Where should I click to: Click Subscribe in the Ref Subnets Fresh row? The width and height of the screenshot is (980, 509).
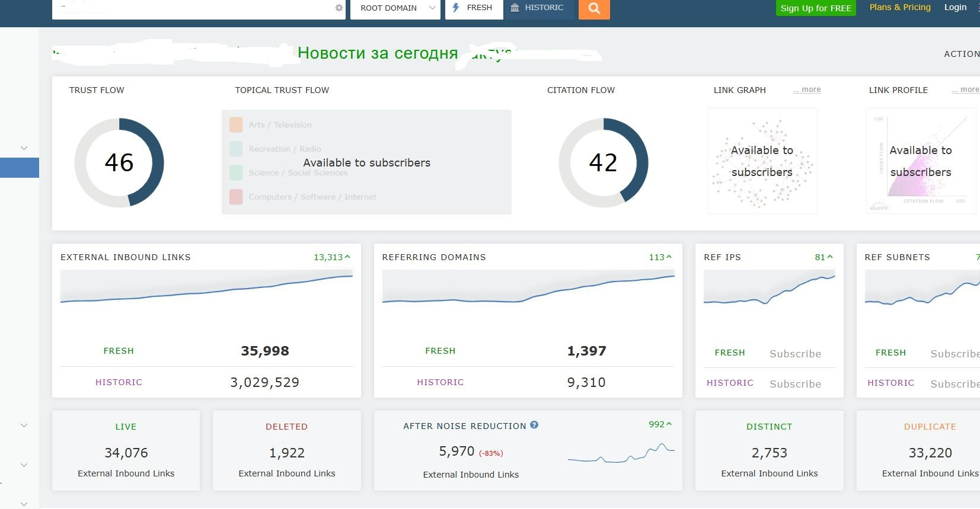[x=955, y=354]
